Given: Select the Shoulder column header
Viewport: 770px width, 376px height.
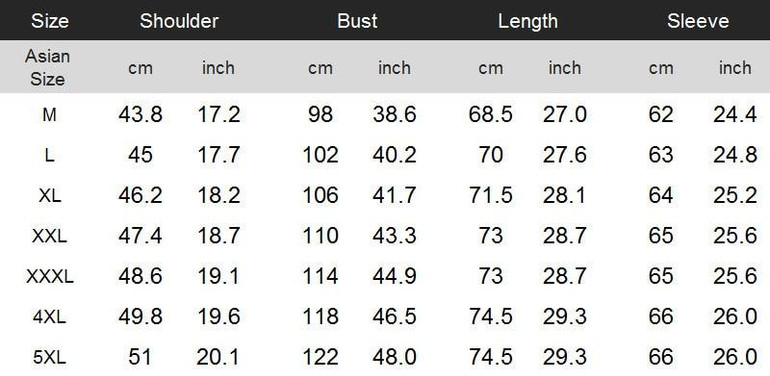Looking at the screenshot, I should click(179, 21).
